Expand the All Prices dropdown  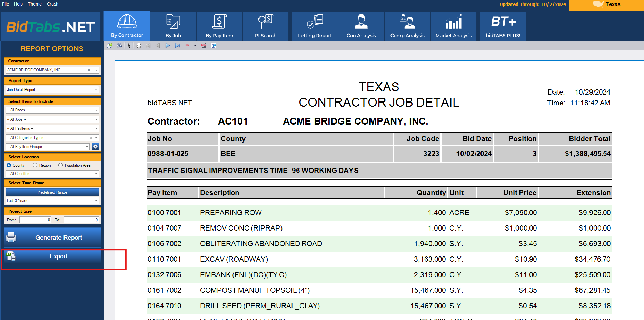click(x=96, y=110)
